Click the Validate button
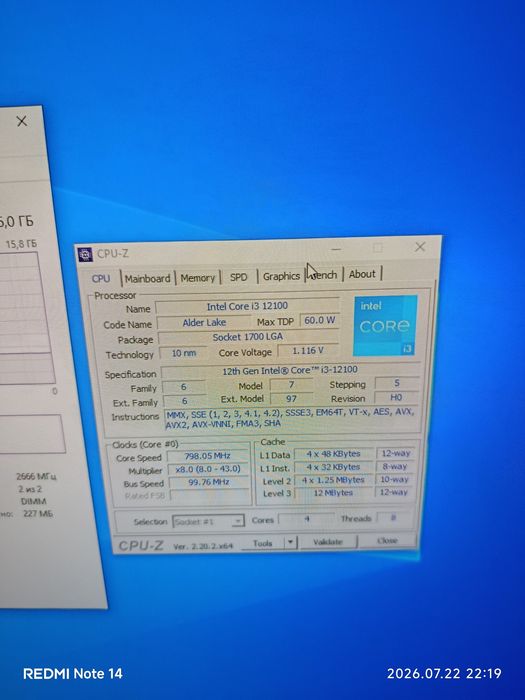Viewport: 525px width, 700px height. [x=328, y=542]
